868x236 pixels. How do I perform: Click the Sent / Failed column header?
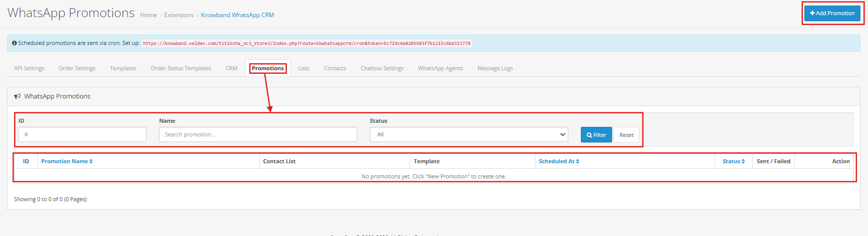click(773, 161)
